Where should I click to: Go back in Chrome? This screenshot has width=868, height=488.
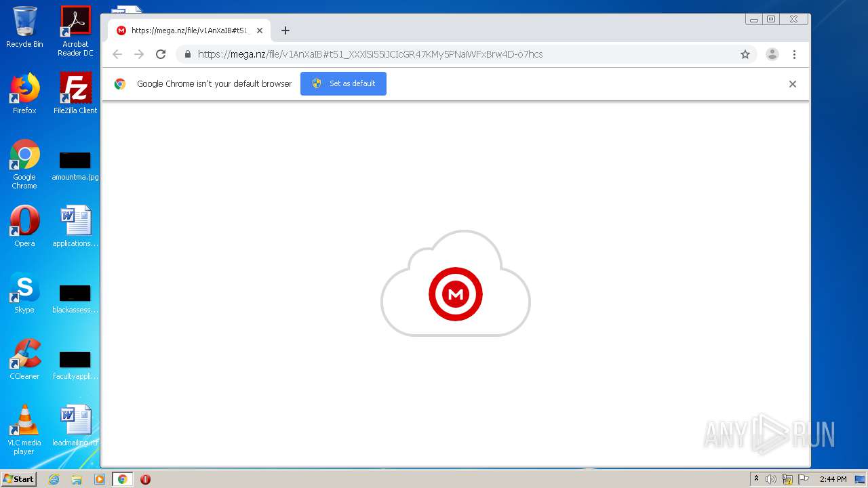click(117, 54)
